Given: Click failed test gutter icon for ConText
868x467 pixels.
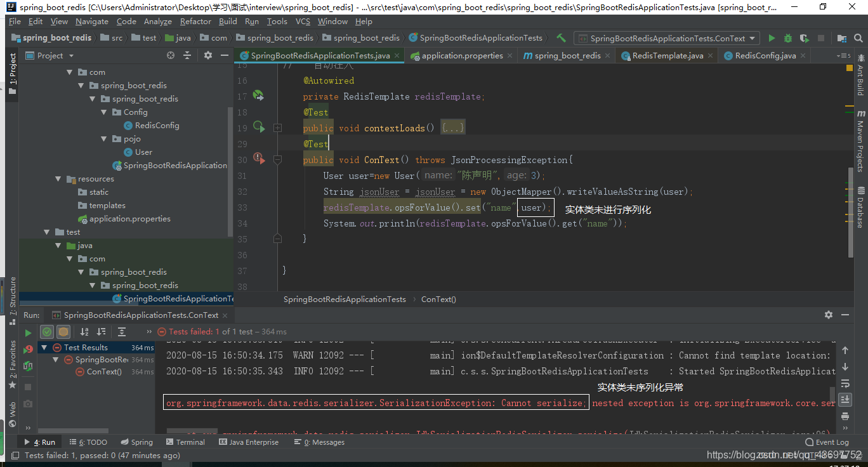Looking at the screenshot, I should [259, 158].
